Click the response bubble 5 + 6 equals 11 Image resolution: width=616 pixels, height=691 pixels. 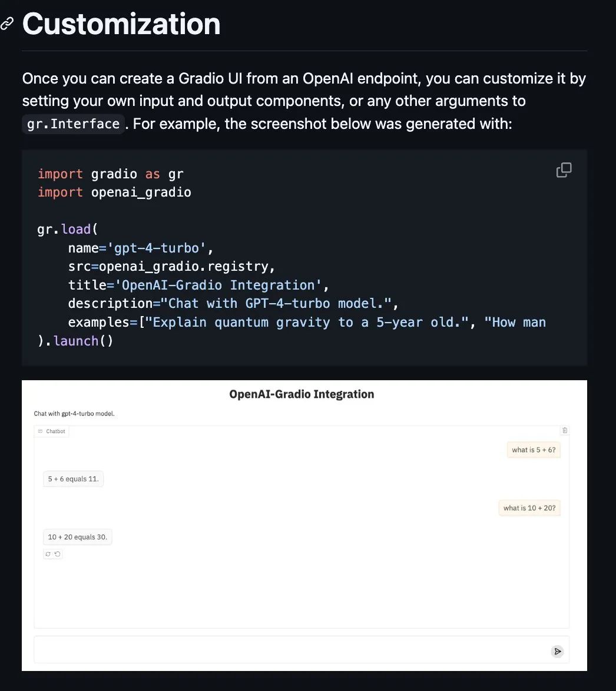[x=73, y=479]
